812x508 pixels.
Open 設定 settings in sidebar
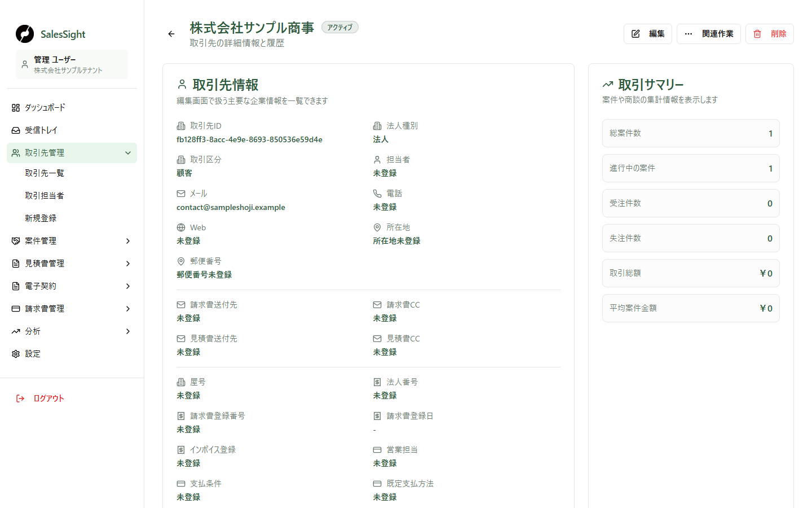[72, 354]
